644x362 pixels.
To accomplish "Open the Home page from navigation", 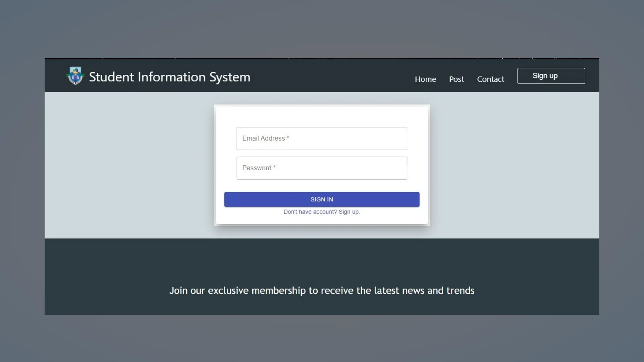I will point(425,79).
